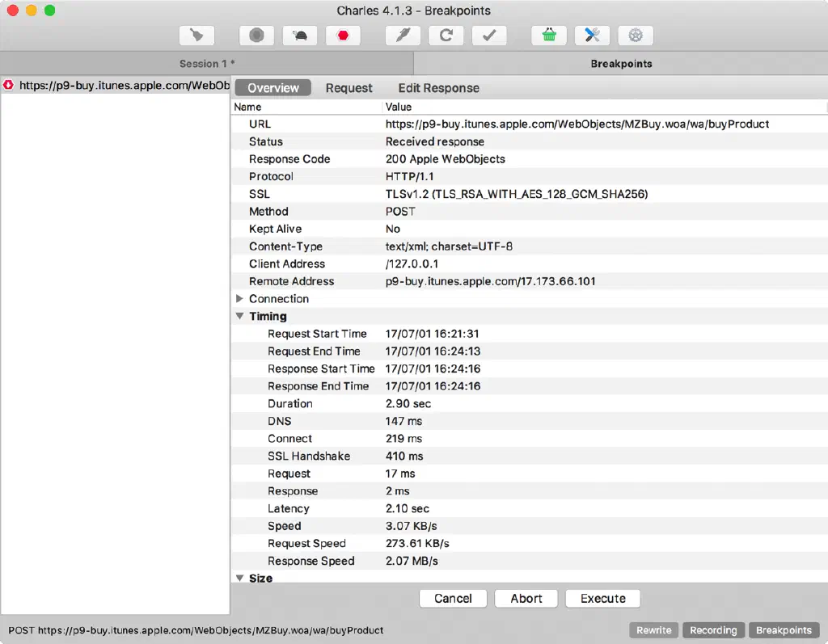Open settings with the gear icon
This screenshot has width=828, height=644.
(636, 36)
